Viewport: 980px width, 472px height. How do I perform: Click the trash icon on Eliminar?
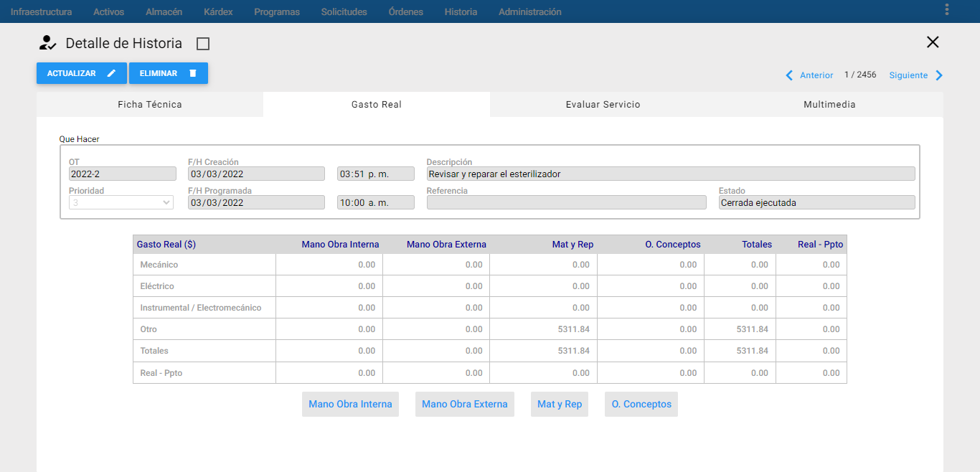[192, 73]
